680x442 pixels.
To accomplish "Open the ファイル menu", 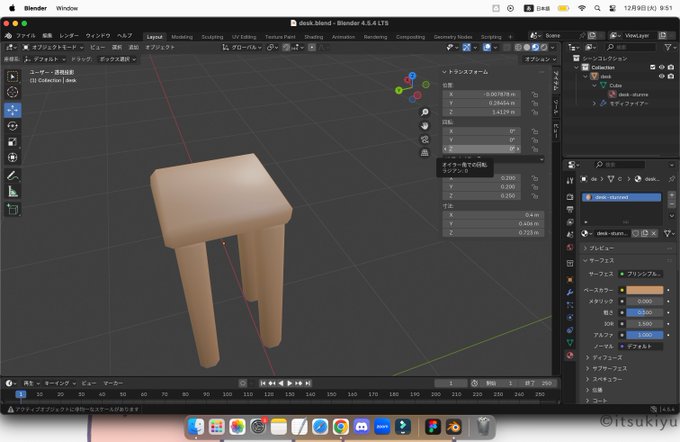I will (x=26, y=36).
